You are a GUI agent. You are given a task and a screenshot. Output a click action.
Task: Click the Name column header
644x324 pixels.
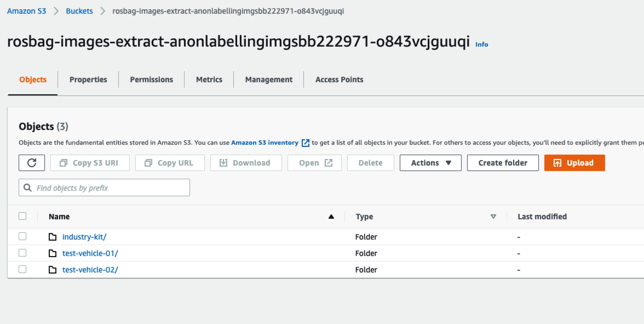(x=59, y=217)
